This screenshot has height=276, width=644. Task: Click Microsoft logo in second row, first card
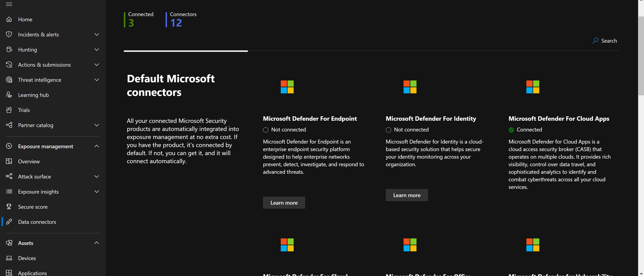[287, 245]
